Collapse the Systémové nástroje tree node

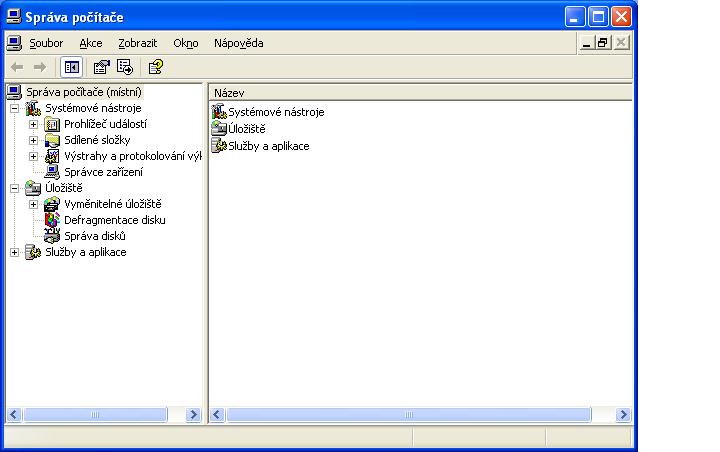coord(15,108)
